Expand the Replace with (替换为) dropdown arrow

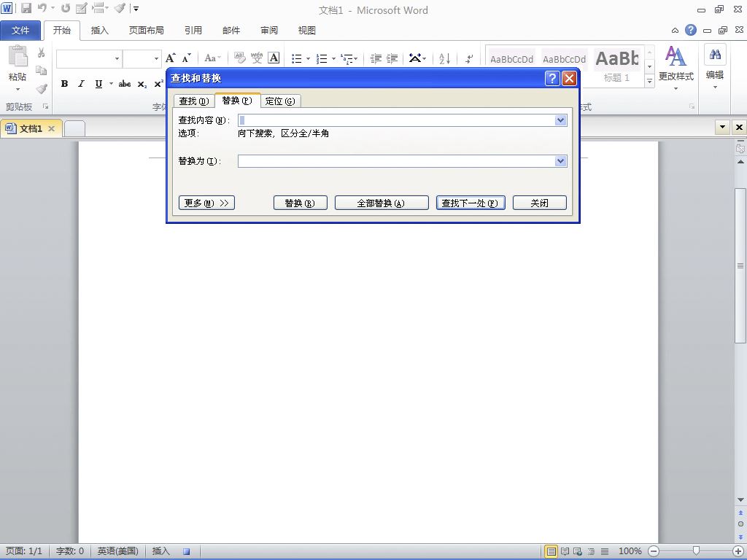coord(561,161)
